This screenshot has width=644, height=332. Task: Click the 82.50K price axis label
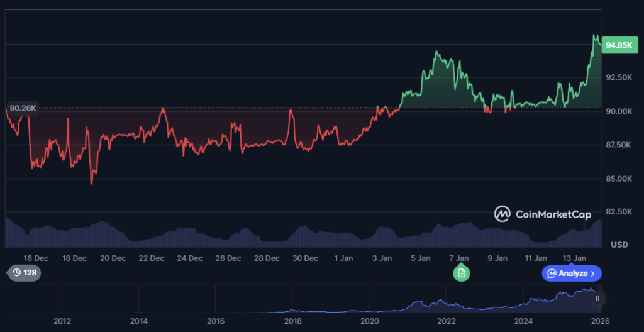(619, 212)
